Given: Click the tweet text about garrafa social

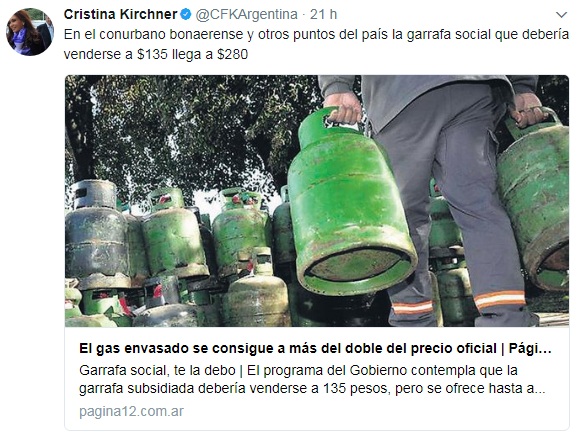Looking at the screenshot, I should click(x=316, y=44).
